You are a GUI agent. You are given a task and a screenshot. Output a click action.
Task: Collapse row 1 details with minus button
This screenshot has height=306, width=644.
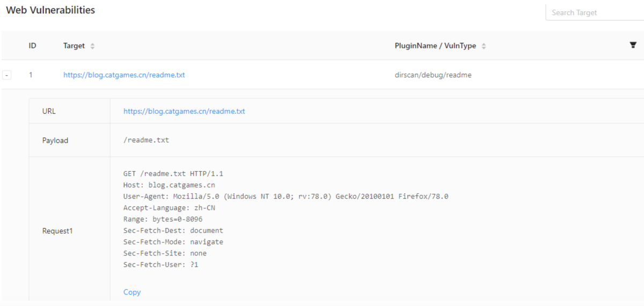click(x=6, y=75)
